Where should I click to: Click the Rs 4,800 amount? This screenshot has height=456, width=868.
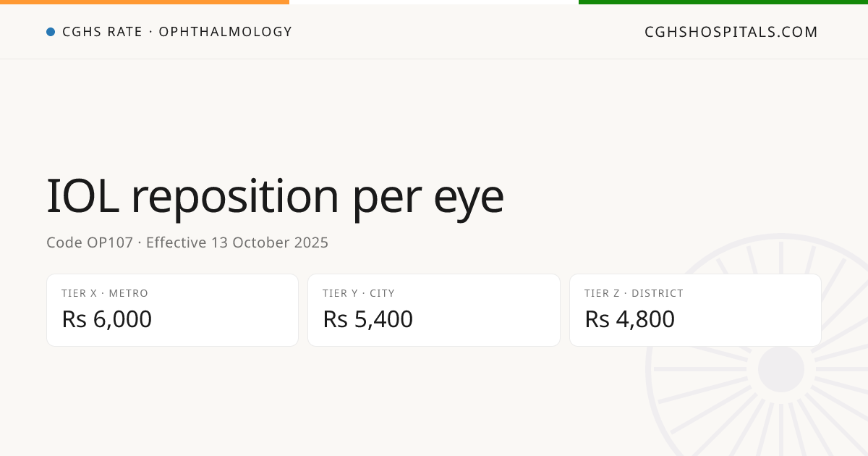(630, 319)
